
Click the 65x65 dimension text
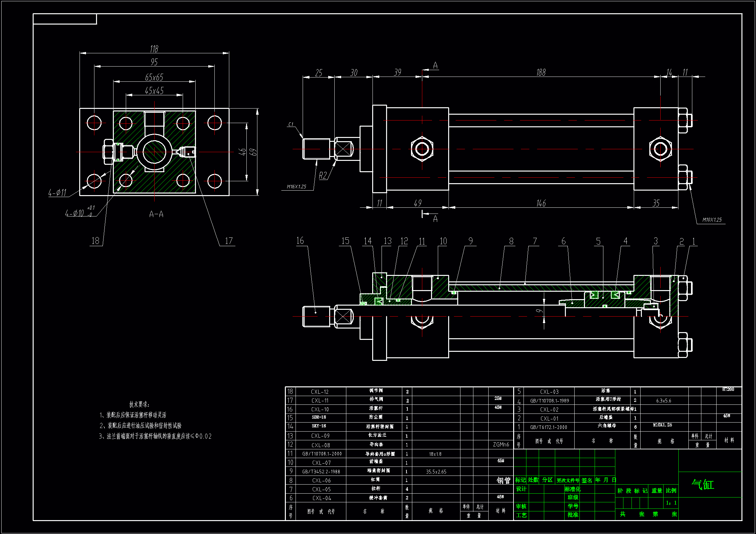pos(154,77)
